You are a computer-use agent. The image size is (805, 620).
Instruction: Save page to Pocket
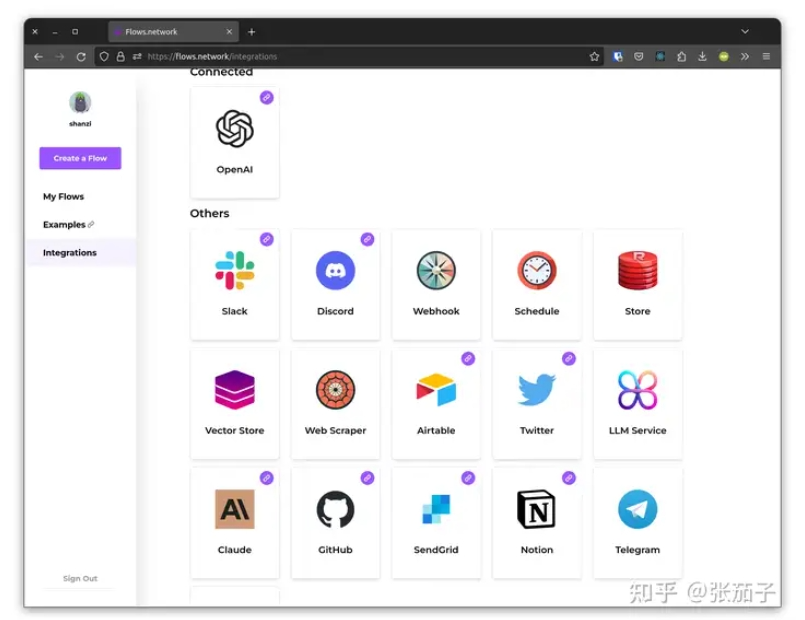coord(639,56)
